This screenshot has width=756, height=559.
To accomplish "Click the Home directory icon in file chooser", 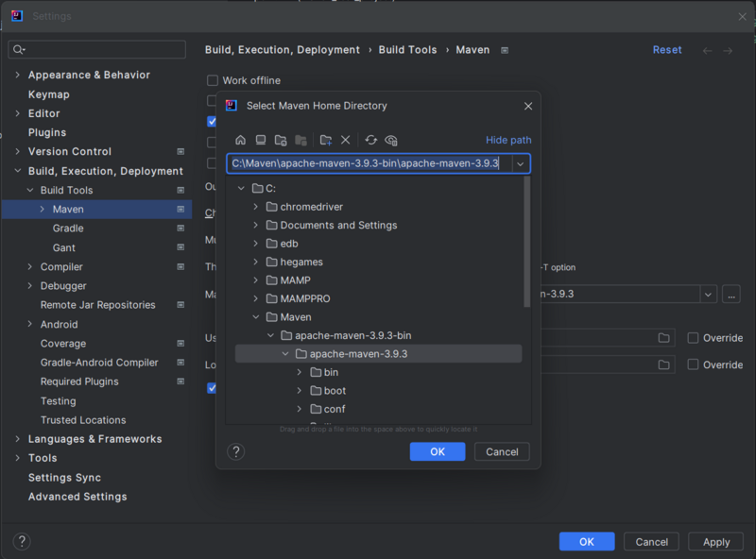I will [240, 141].
